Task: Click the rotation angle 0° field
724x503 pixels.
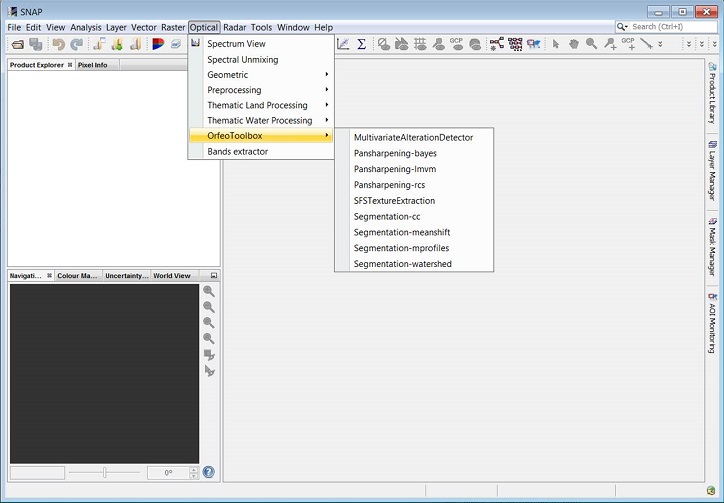Action: tap(168, 473)
